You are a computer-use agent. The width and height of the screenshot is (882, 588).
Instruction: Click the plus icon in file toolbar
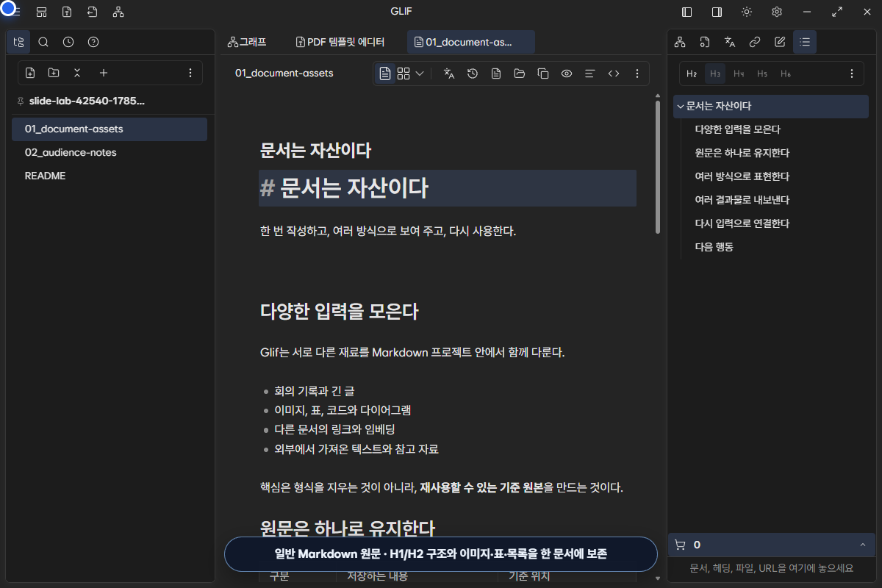tap(104, 73)
